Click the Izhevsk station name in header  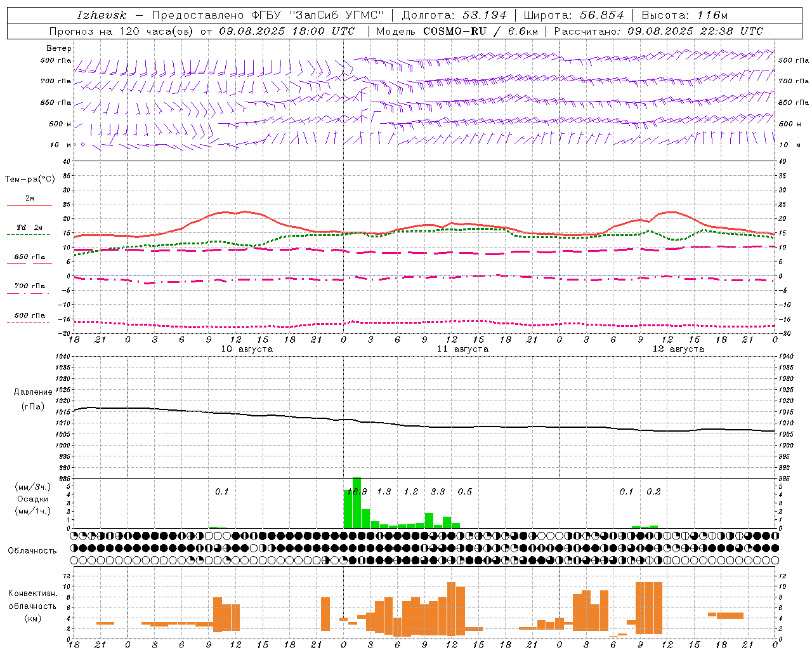point(101,15)
